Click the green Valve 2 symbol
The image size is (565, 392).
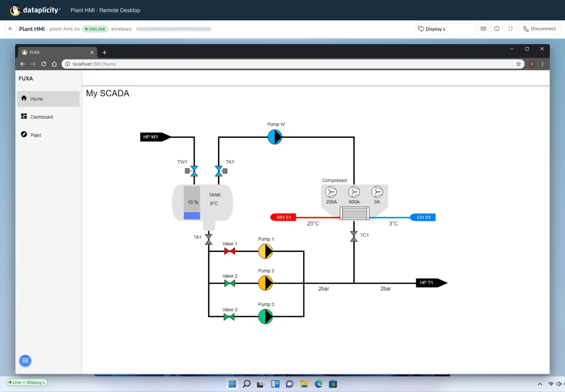pos(230,283)
